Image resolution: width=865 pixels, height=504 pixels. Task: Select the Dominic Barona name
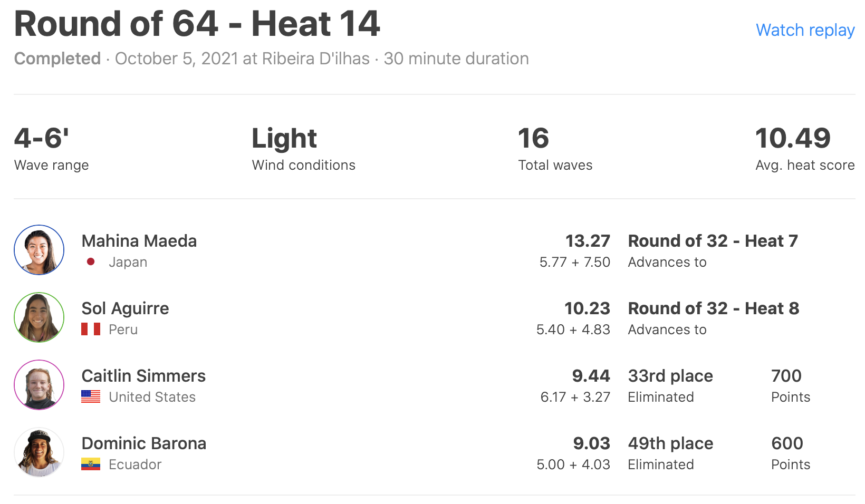pyautogui.click(x=144, y=443)
